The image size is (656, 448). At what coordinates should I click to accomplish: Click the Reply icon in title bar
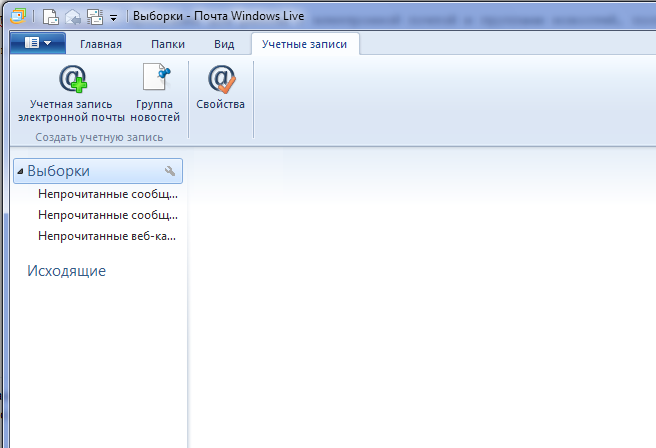[72, 16]
